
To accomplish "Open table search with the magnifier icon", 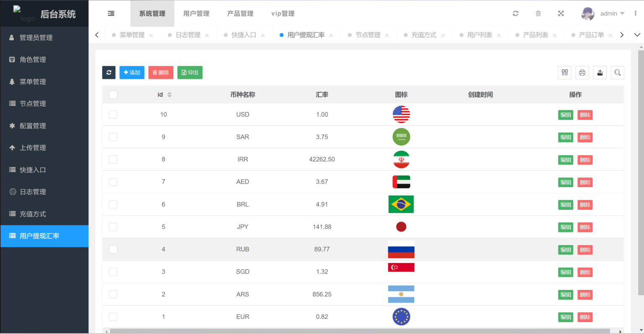I will [617, 72].
